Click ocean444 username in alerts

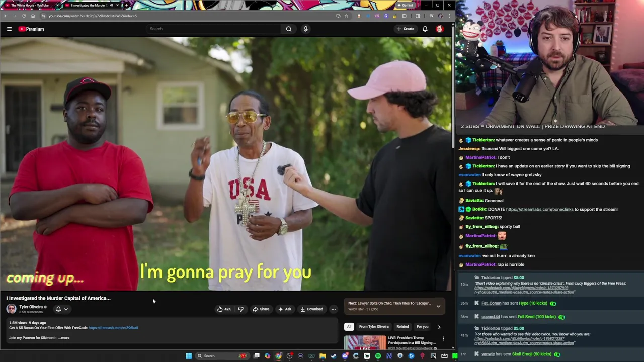coord(491,317)
